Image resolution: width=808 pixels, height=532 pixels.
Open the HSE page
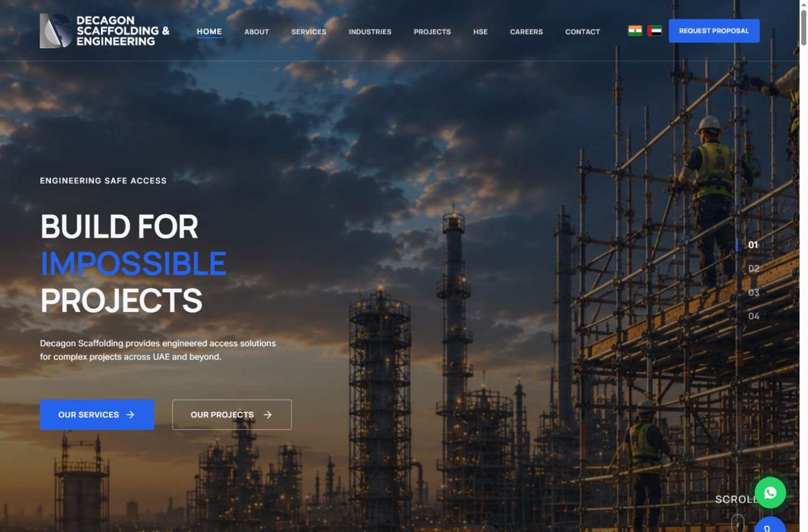pos(480,32)
